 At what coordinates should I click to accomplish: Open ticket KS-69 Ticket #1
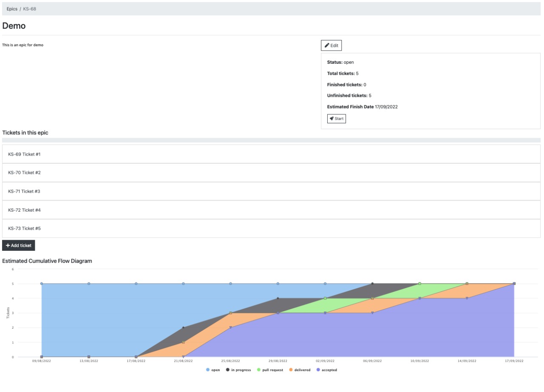click(x=24, y=154)
